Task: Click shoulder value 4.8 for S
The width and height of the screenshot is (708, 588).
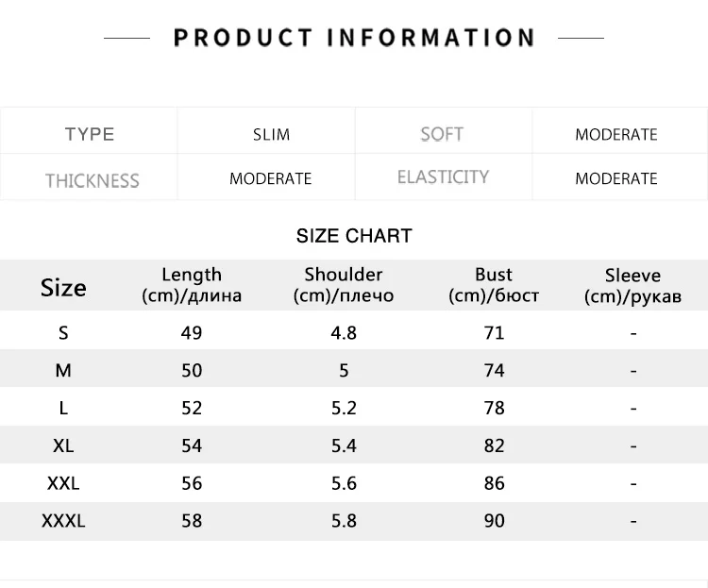Action: [344, 333]
